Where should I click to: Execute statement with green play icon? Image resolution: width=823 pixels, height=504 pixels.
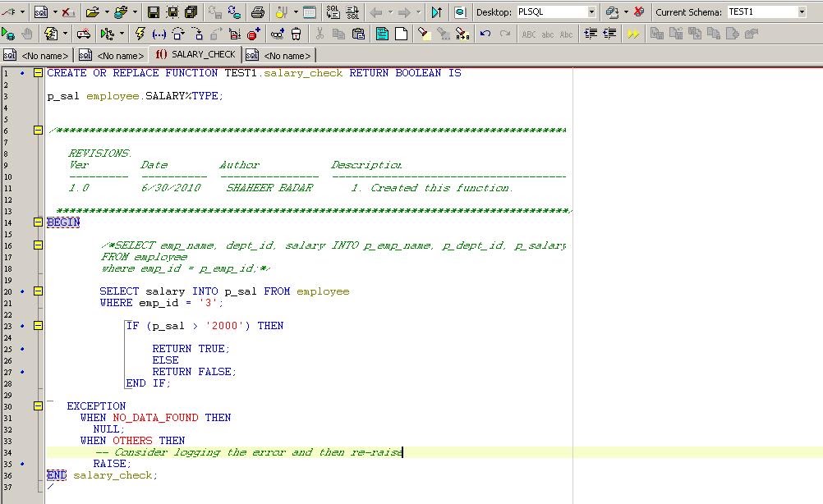point(8,34)
